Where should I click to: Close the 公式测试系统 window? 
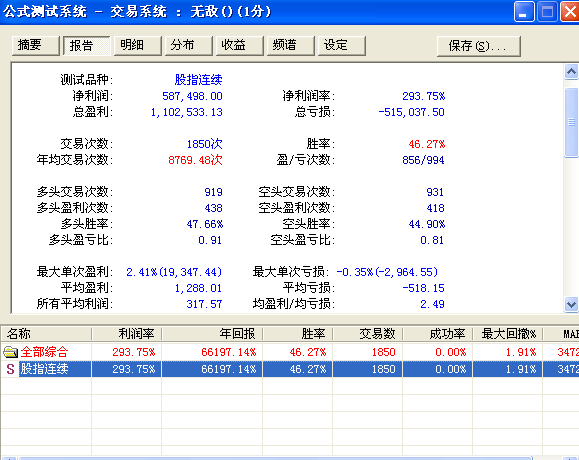pyautogui.click(x=570, y=11)
